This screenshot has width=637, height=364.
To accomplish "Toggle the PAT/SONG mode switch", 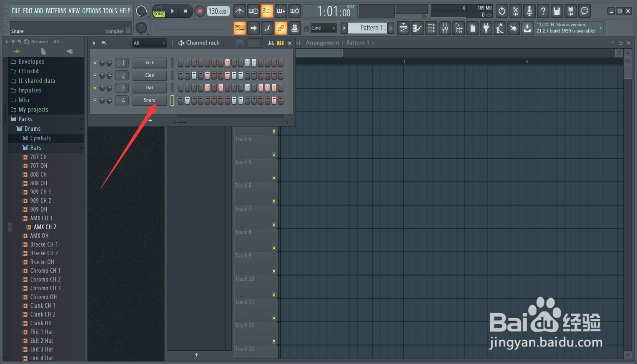I will coord(159,11).
